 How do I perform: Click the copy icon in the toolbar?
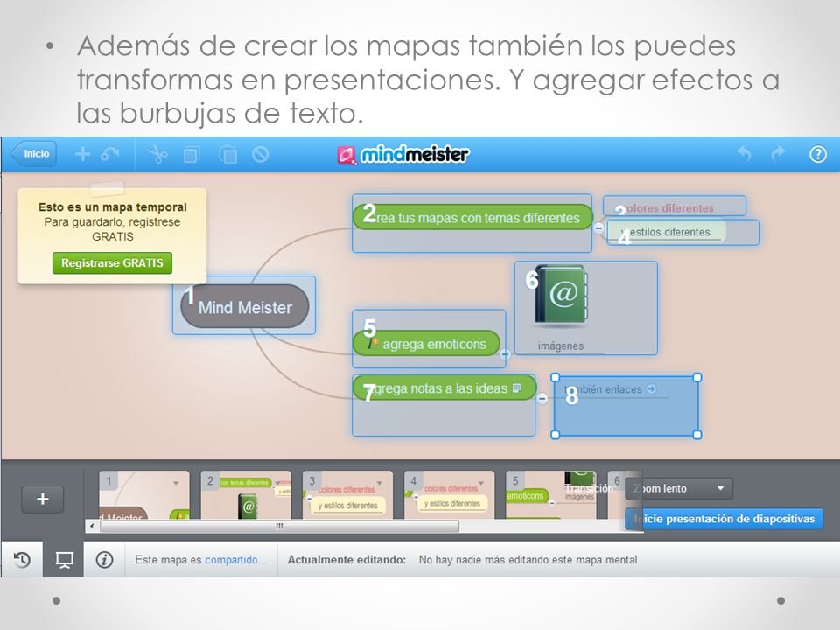point(192,155)
